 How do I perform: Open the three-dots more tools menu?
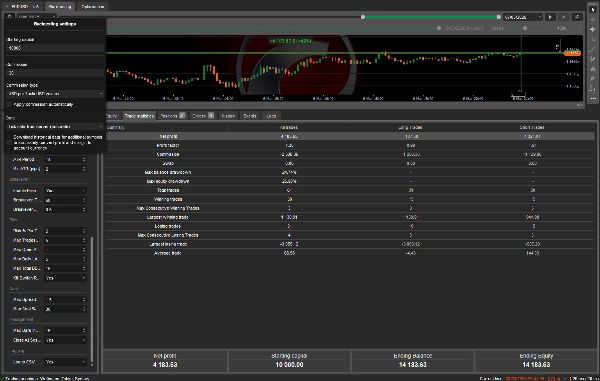pyautogui.click(x=592, y=98)
